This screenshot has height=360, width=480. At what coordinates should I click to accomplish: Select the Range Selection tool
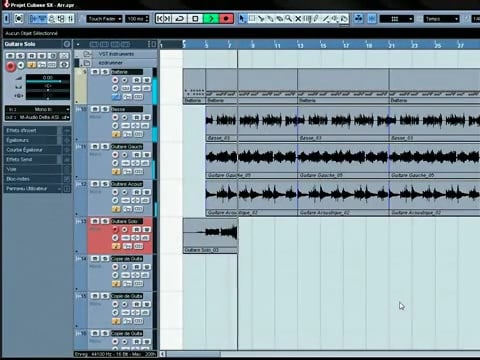(x=252, y=19)
